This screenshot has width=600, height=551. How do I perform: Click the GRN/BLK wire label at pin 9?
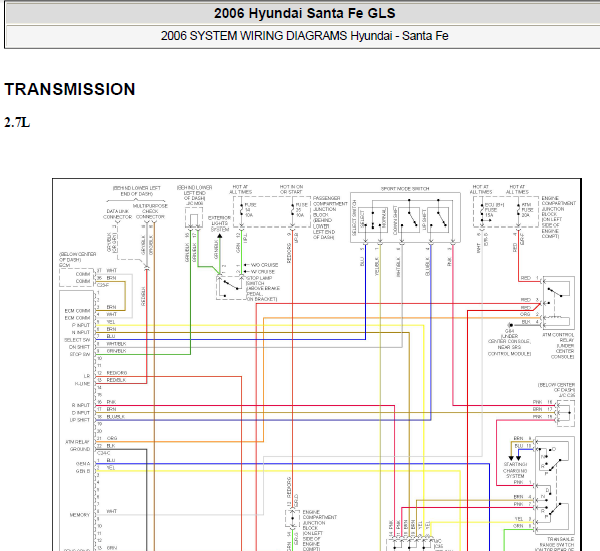(x=116, y=351)
